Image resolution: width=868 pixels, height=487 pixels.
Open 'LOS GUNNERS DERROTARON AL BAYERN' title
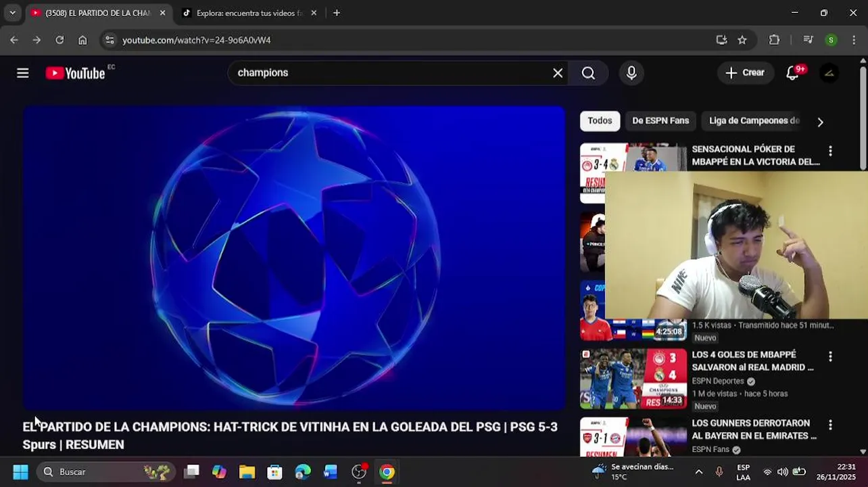click(754, 430)
